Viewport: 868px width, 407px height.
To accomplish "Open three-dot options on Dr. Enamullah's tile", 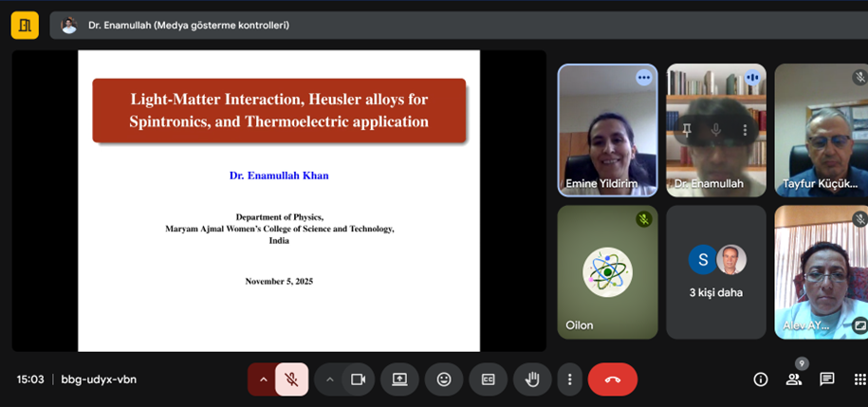I will (746, 130).
